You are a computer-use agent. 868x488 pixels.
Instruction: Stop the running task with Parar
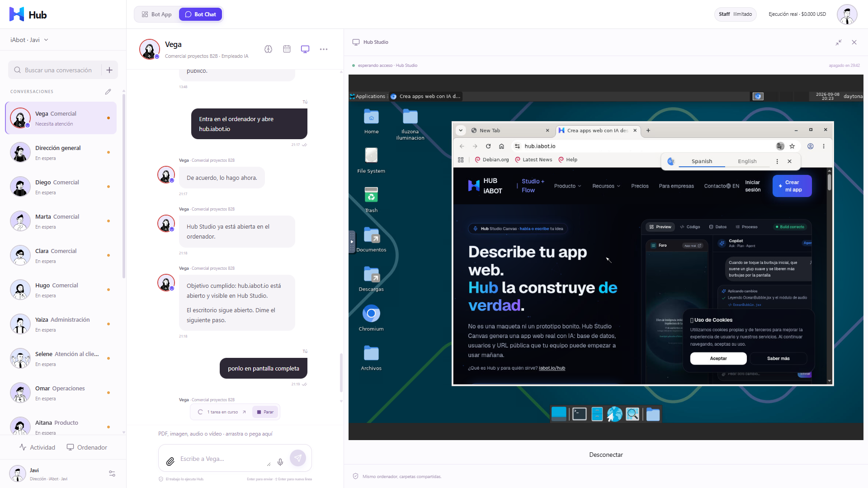tap(265, 412)
